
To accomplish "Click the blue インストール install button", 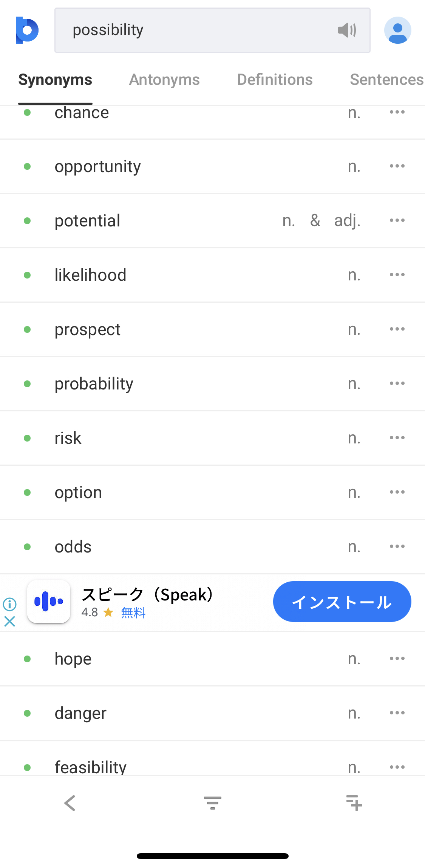I will point(342,602).
